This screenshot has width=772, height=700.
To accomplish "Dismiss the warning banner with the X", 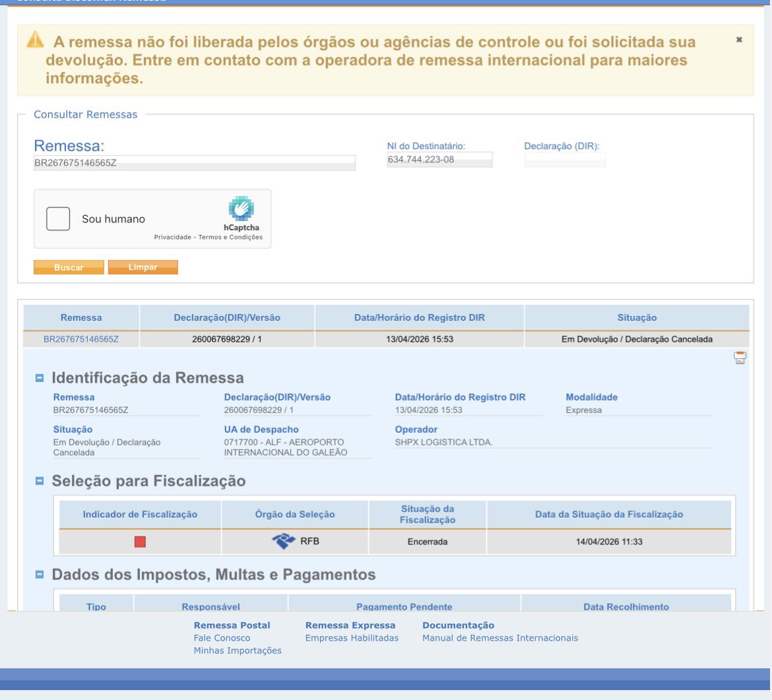I will click(x=738, y=40).
